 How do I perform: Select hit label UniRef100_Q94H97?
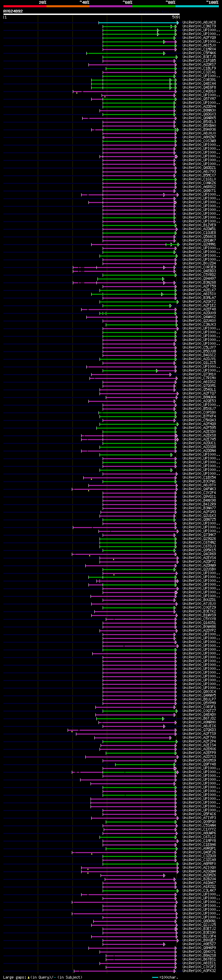tap(199, 278)
